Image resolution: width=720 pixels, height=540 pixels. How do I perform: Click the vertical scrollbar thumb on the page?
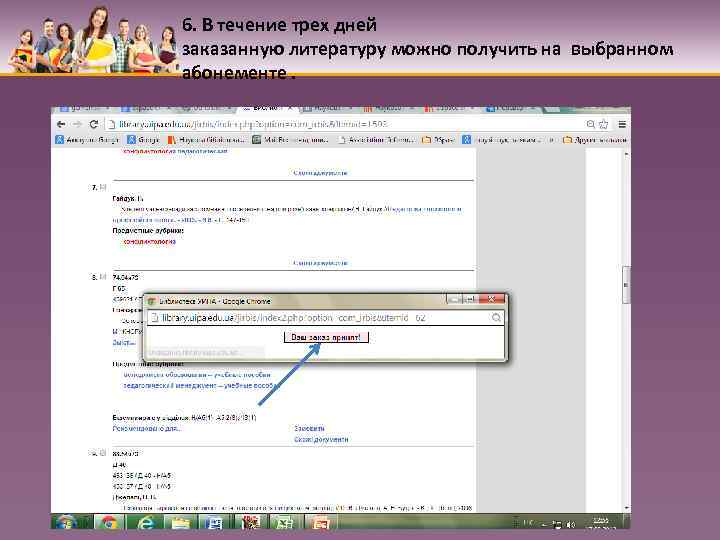coord(626,285)
